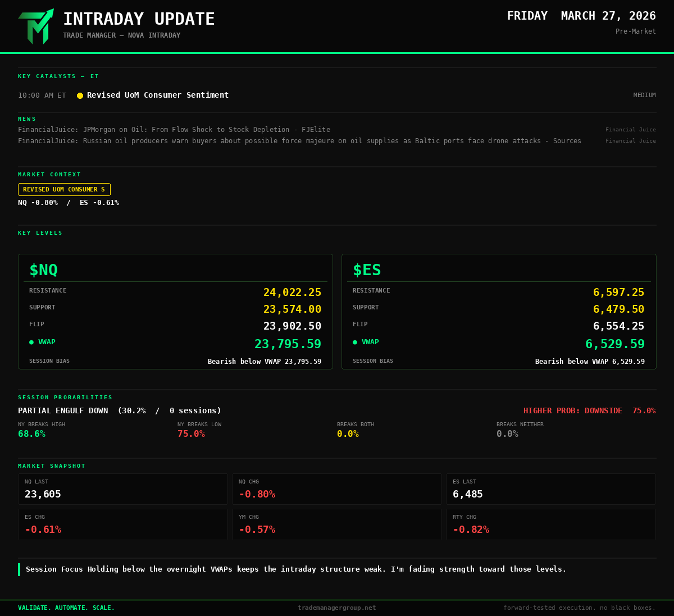Click the yellow dot beside Revised UoM Consumer Sentiment
Screen dimensions: 674x616
coord(80,95)
